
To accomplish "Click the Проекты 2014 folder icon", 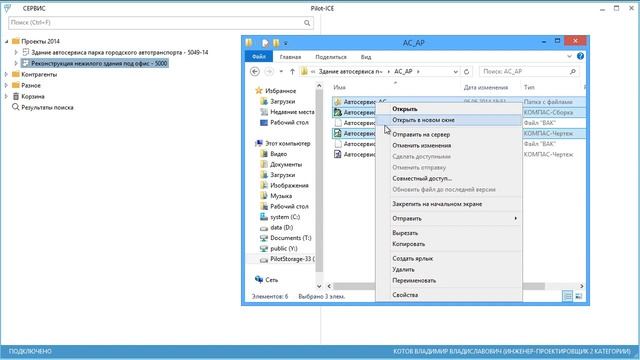I will point(16,41).
